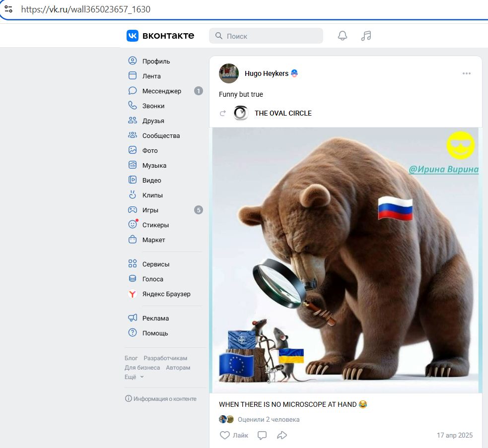Expand the Ещё footer dropdown
Screen dimensions: 488x448
pos(134,377)
